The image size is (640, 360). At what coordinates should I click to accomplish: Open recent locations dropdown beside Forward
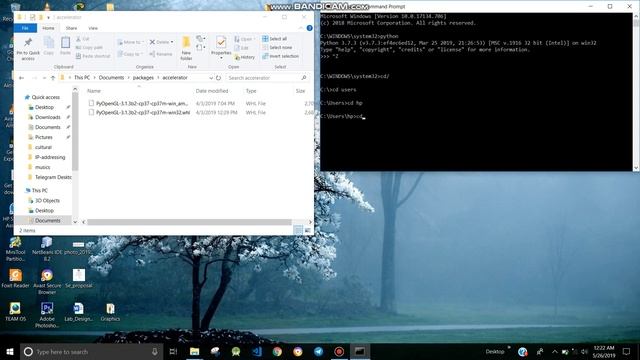click(44, 78)
